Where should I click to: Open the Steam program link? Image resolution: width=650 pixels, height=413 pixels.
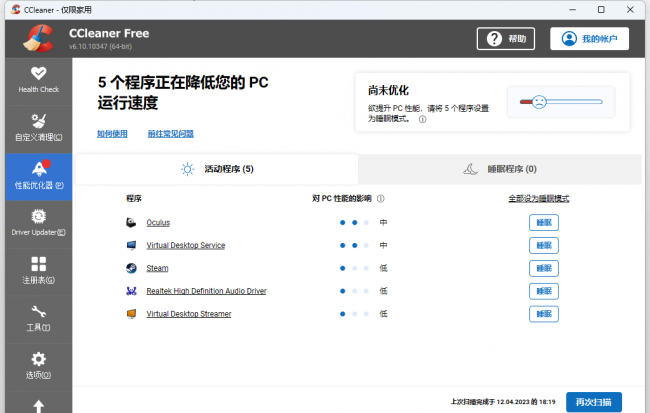pos(157,268)
